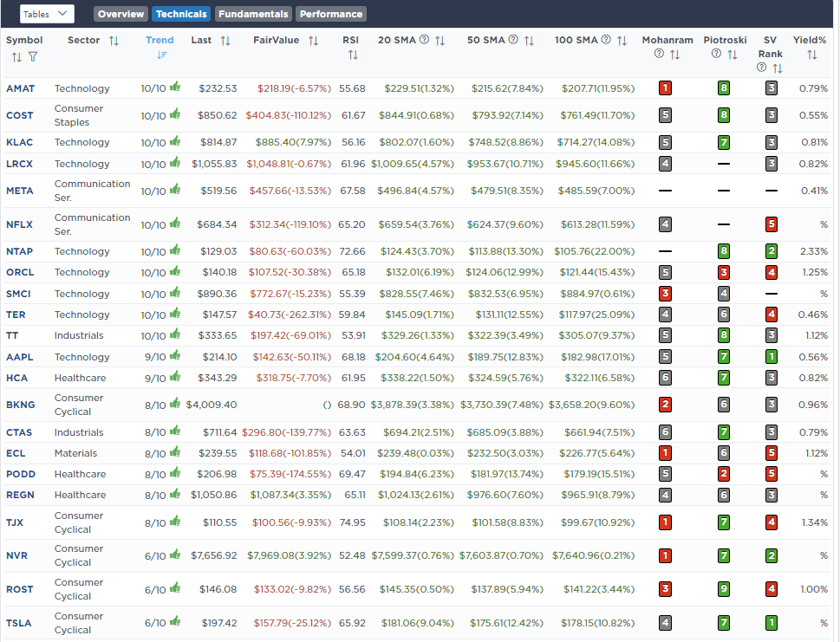
Task: Click the Symbol column filter funnel icon
Action: pos(33,57)
